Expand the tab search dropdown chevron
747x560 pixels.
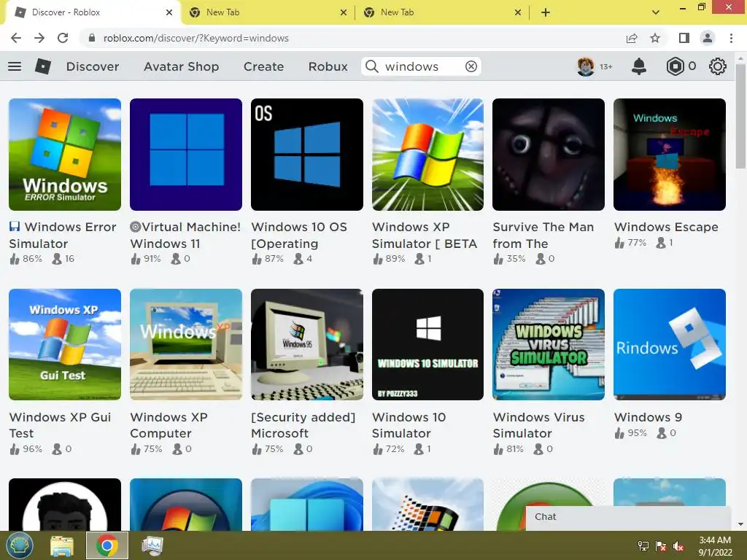pos(656,12)
